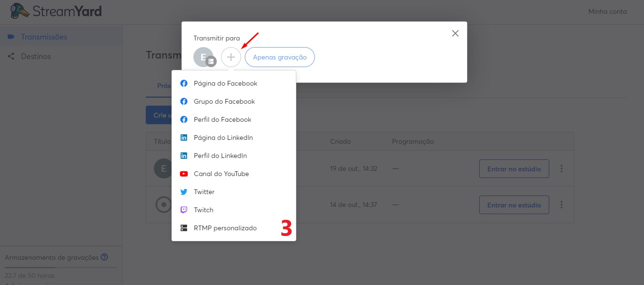Select Grupo do Facebook
Screen dimensions: 644x285
click(x=234, y=102)
